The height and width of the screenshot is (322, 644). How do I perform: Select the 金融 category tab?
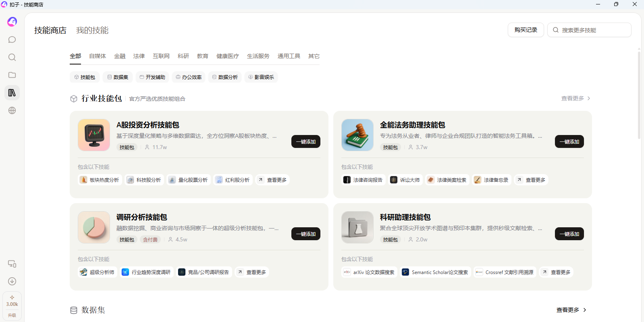120,56
